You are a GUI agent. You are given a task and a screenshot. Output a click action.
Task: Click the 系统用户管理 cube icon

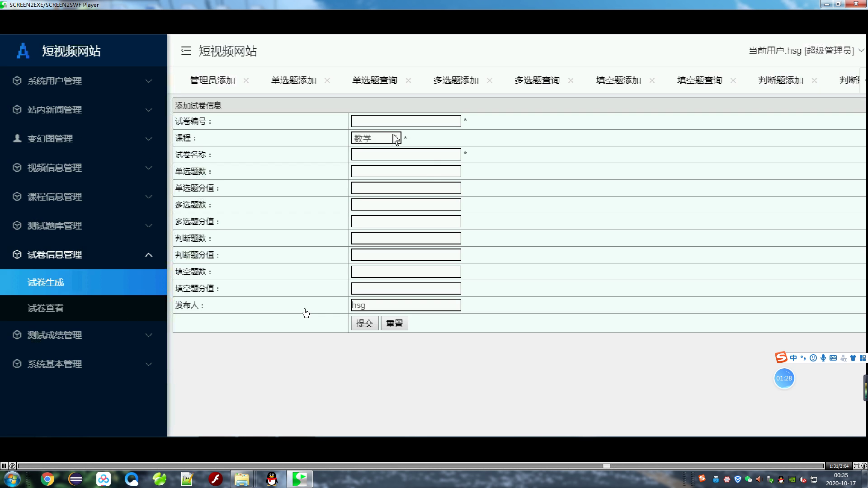click(x=17, y=80)
